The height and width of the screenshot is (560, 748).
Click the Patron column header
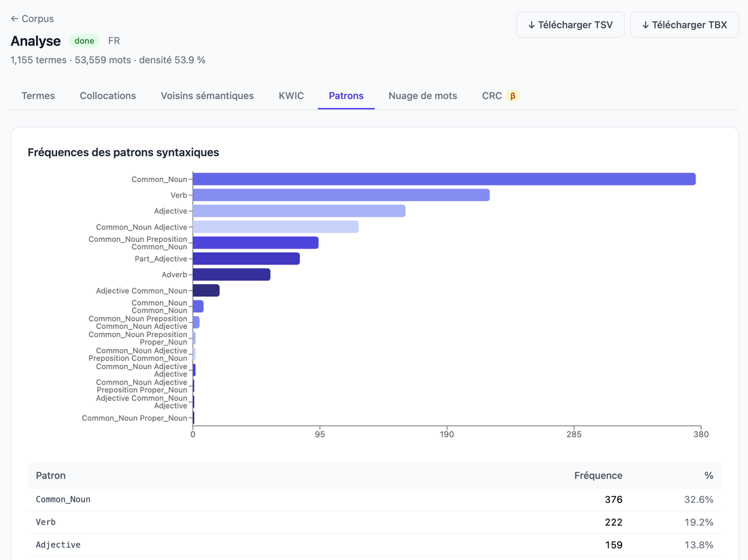[50, 476]
